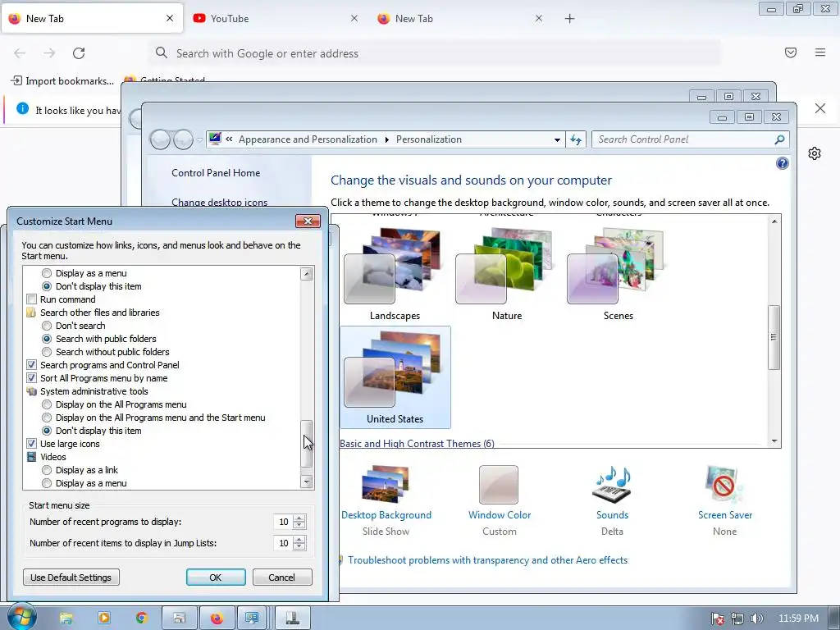
Task: Open the New Tab page settings gear
Action: click(815, 153)
